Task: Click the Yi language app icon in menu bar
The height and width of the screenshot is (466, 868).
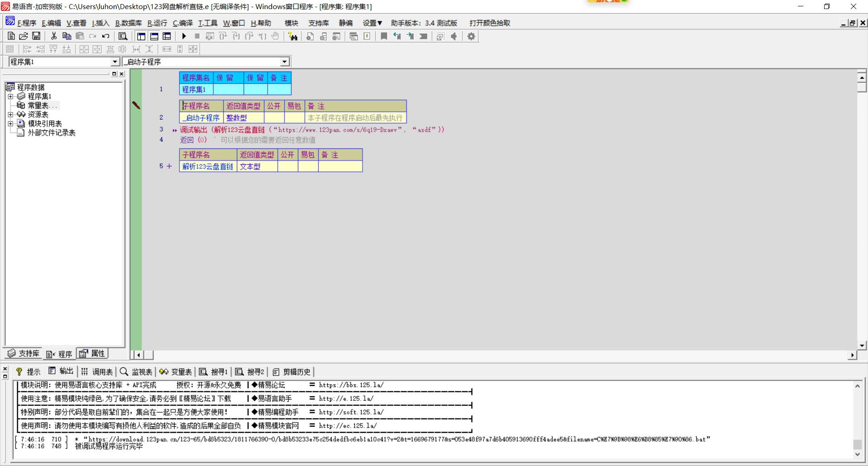Action: point(10,21)
